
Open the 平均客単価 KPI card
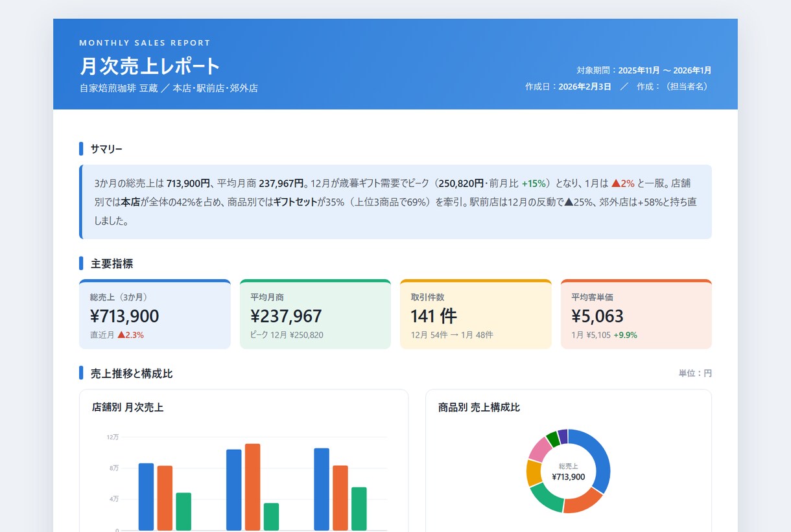click(x=636, y=314)
